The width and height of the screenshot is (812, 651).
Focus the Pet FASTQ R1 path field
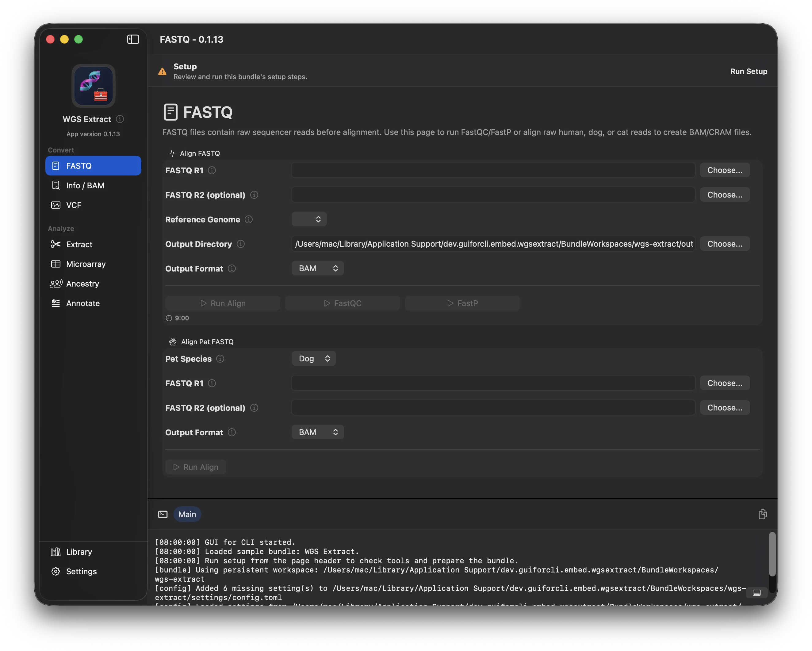coord(493,383)
